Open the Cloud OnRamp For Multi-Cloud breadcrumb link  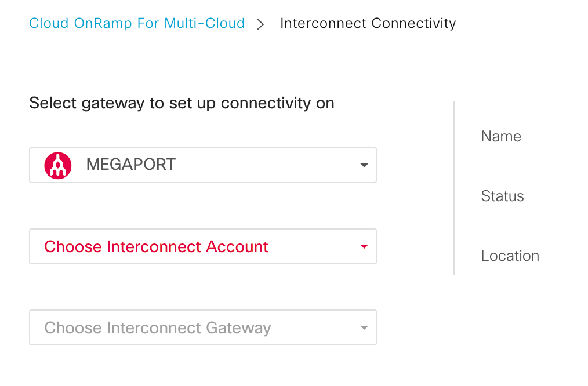tap(137, 23)
